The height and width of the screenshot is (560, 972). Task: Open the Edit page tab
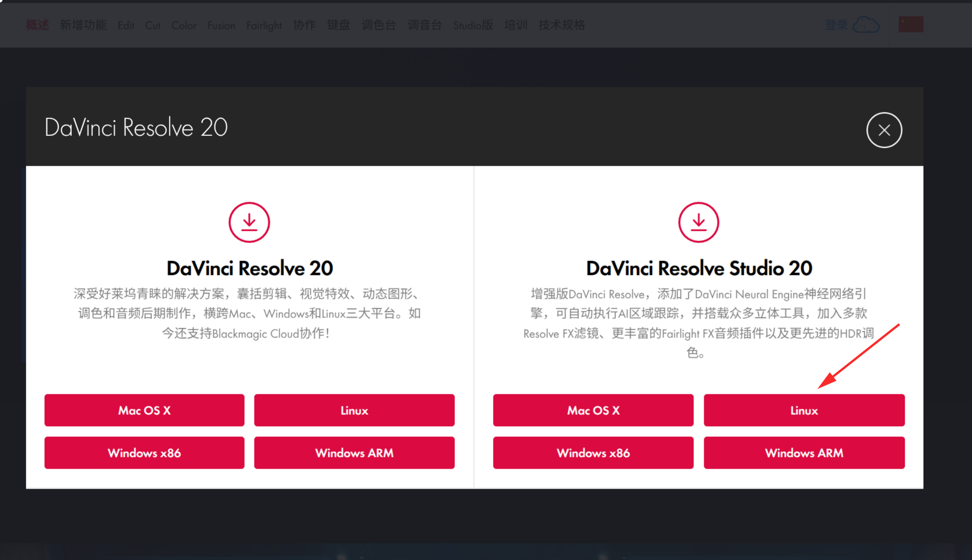pyautogui.click(x=126, y=25)
